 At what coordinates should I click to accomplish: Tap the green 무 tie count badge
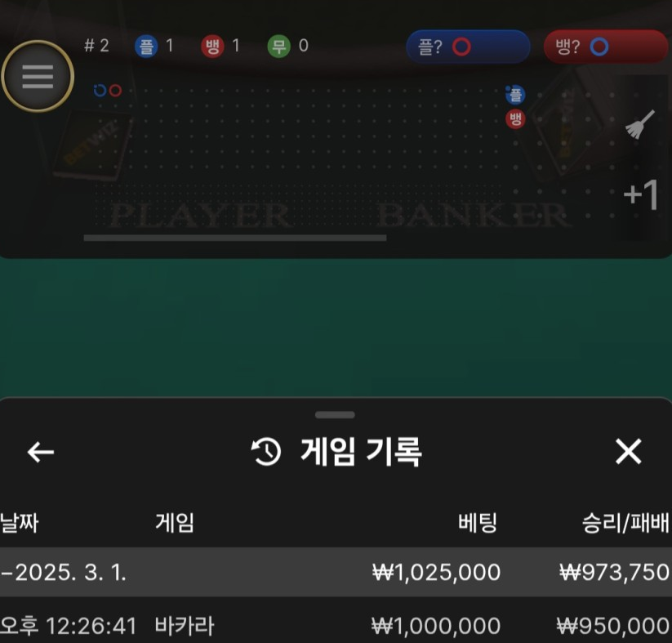tap(279, 47)
